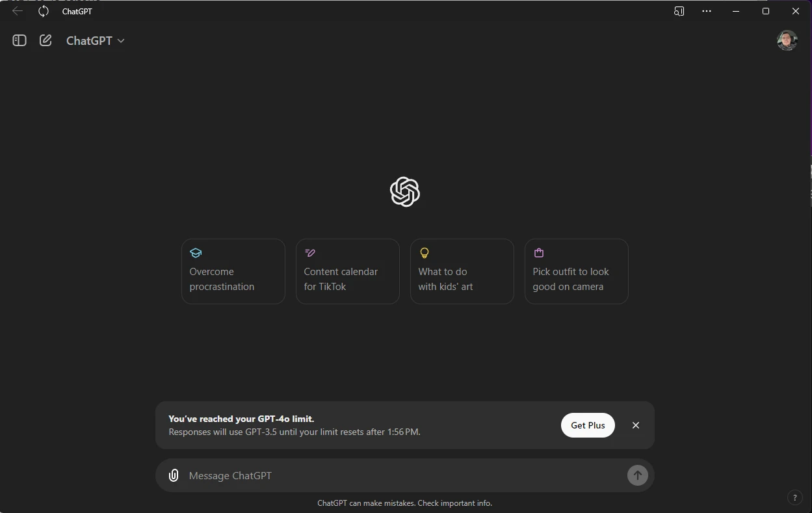Select the Overcome procrastination suggestion card
The image size is (812, 513).
coord(233,271)
